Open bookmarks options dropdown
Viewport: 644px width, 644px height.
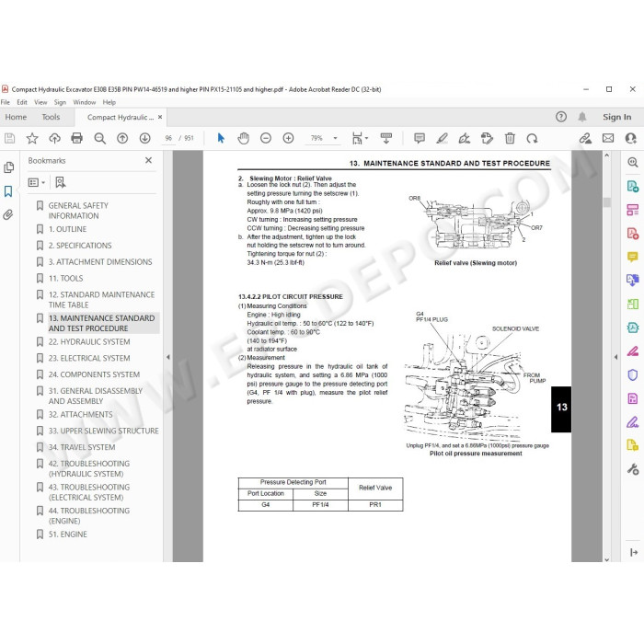(x=37, y=182)
